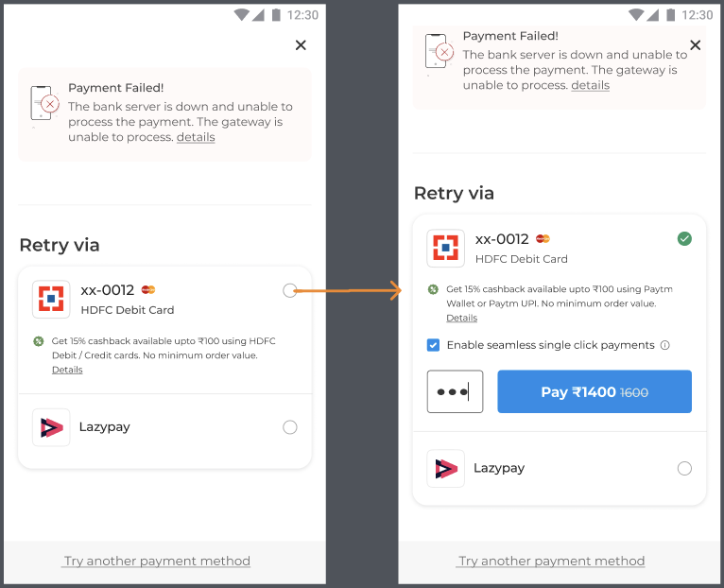Click payment failed phone icon on left
The height and width of the screenshot is (588, 724).
44,103
